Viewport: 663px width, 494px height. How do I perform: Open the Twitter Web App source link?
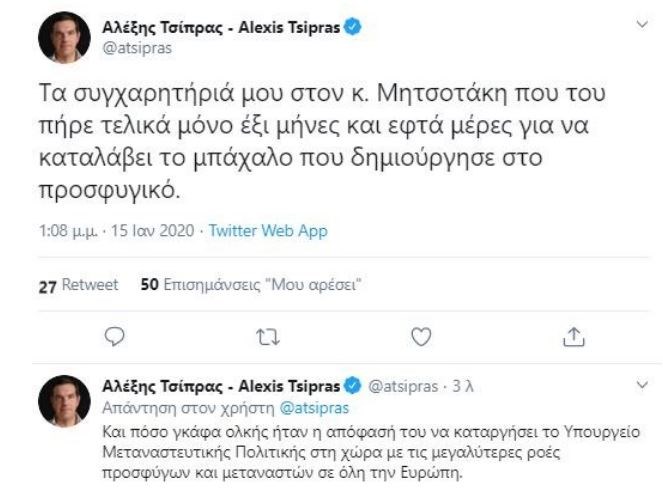(x=268, y=231)
